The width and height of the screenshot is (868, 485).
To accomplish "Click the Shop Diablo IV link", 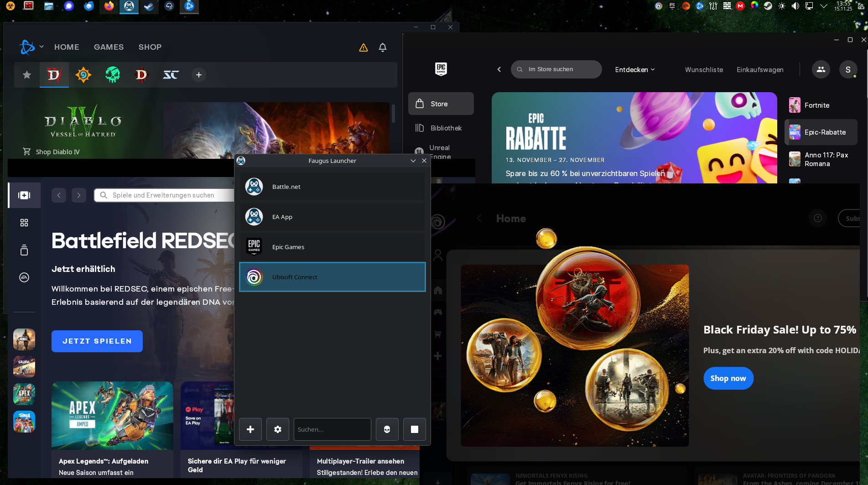I will [52, 151].
